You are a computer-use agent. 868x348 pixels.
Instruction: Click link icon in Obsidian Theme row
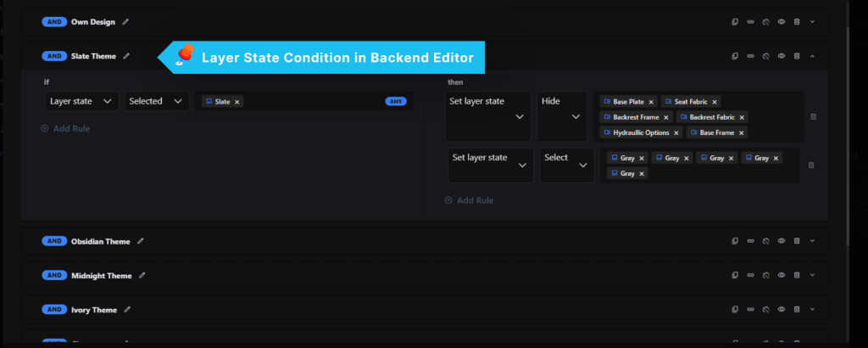[751, 241]
